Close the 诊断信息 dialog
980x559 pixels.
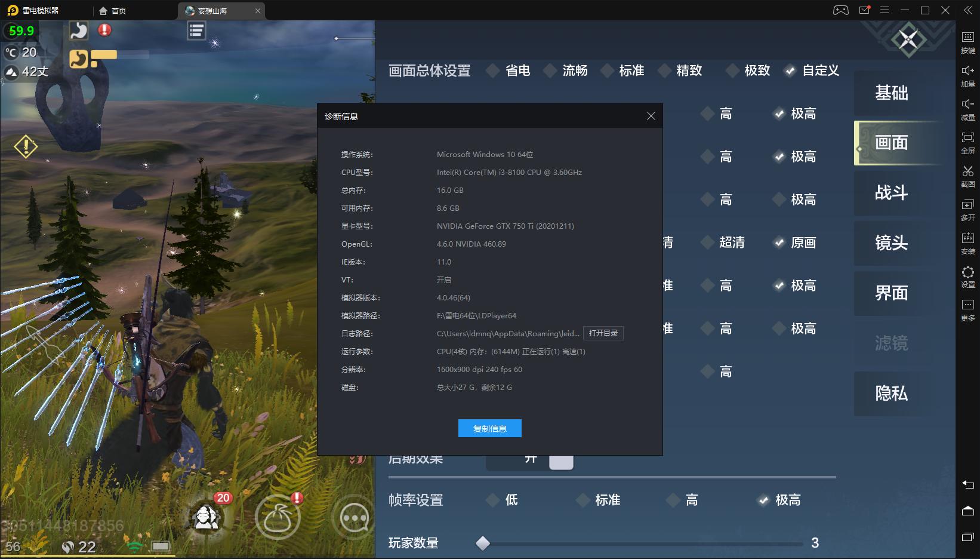pyautogui.click(x=651, y=116)
